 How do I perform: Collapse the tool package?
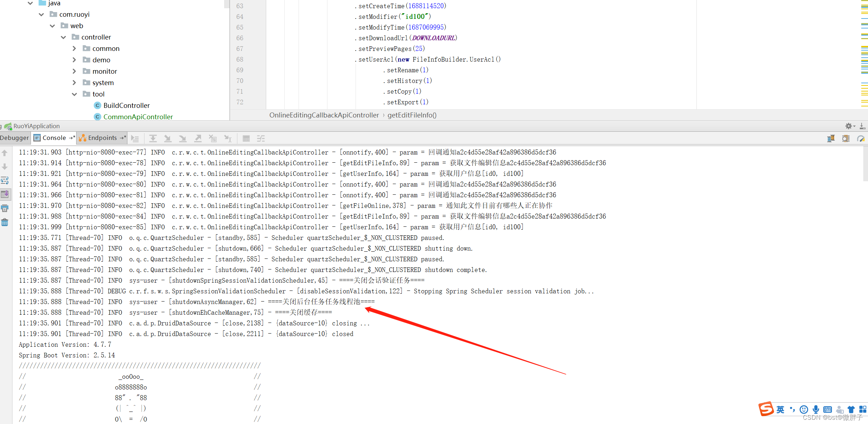[74, 94]
